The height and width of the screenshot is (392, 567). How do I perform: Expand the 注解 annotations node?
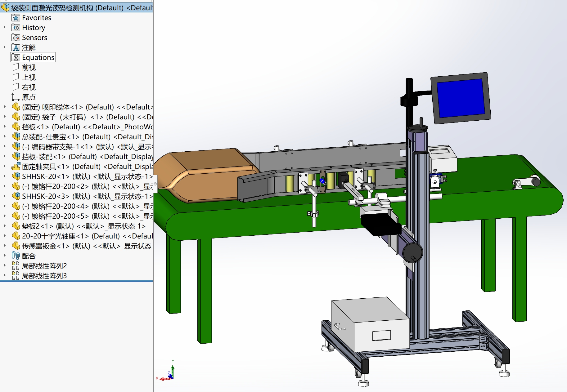5,47
